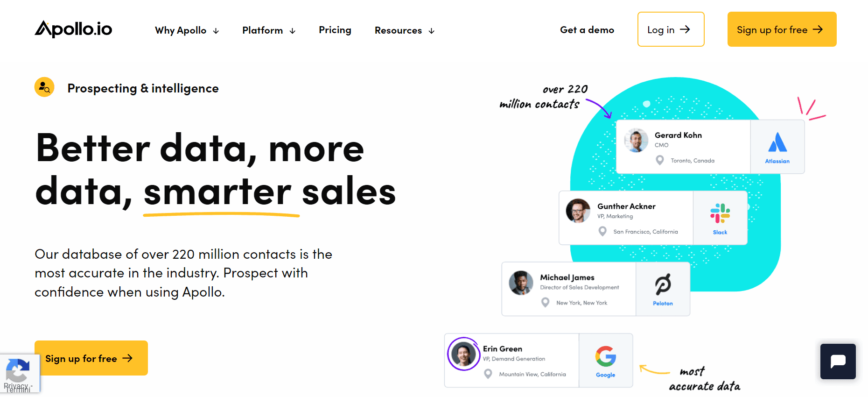Viewport: 868px width, 397px height.
Task: Open the chat widget
Action: (838, 362)
